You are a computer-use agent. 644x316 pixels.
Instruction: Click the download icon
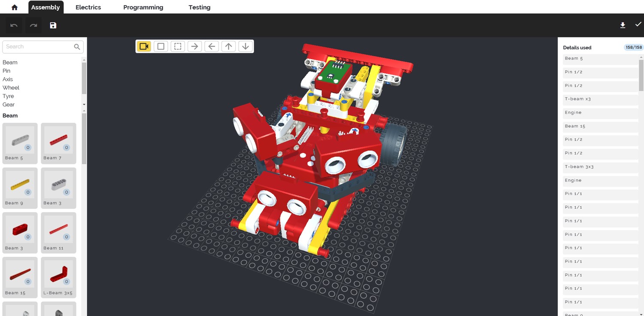623,25
